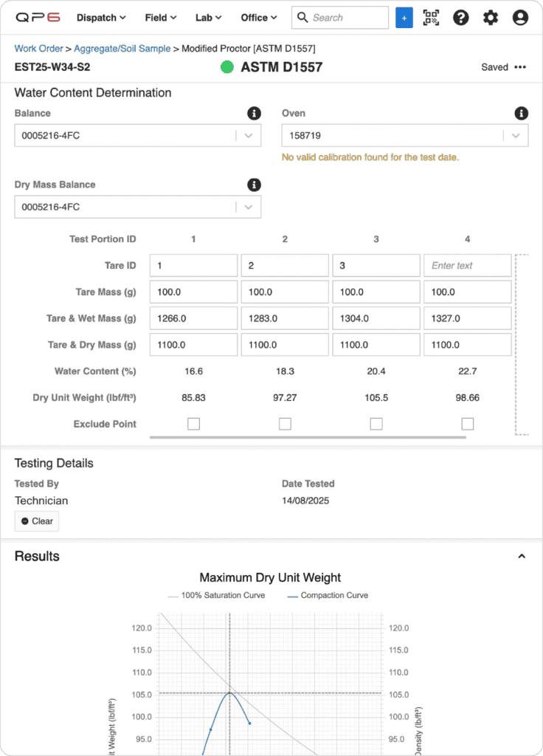
Task: Click the QR code scanner icon
Action: pyautogui.click(x=431, y=18)
